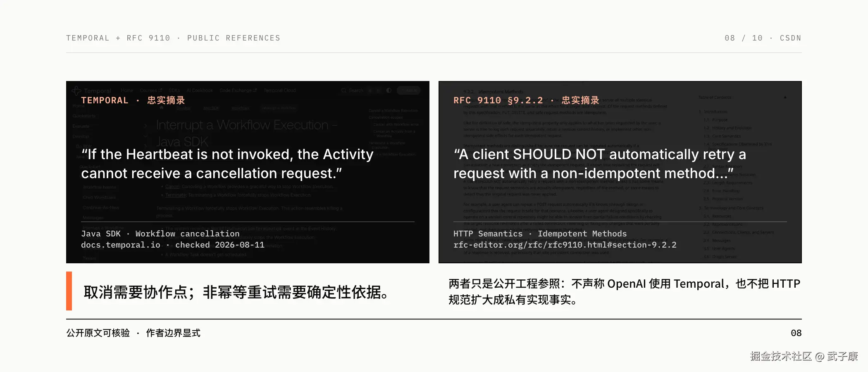Select Continue-As-New in the Temporal sidebar

[x=101, y=207]
